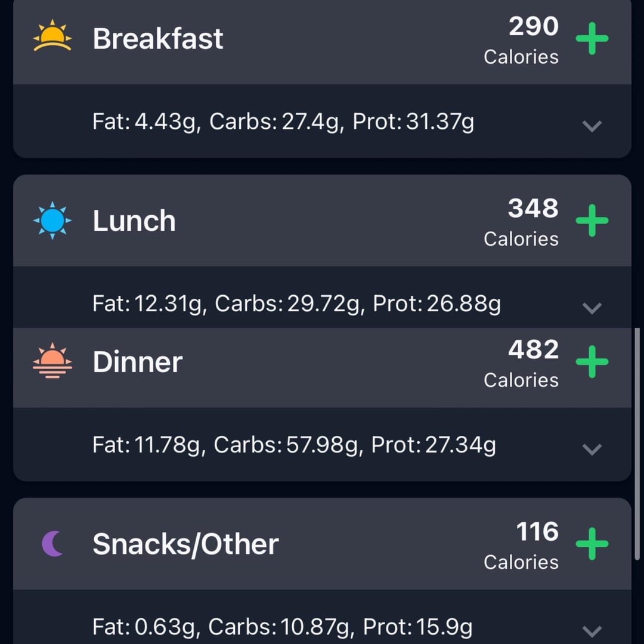Tap the purple Snacks moon icon
This screenshot has height=644, width=644.
click(x=52, y=543)
